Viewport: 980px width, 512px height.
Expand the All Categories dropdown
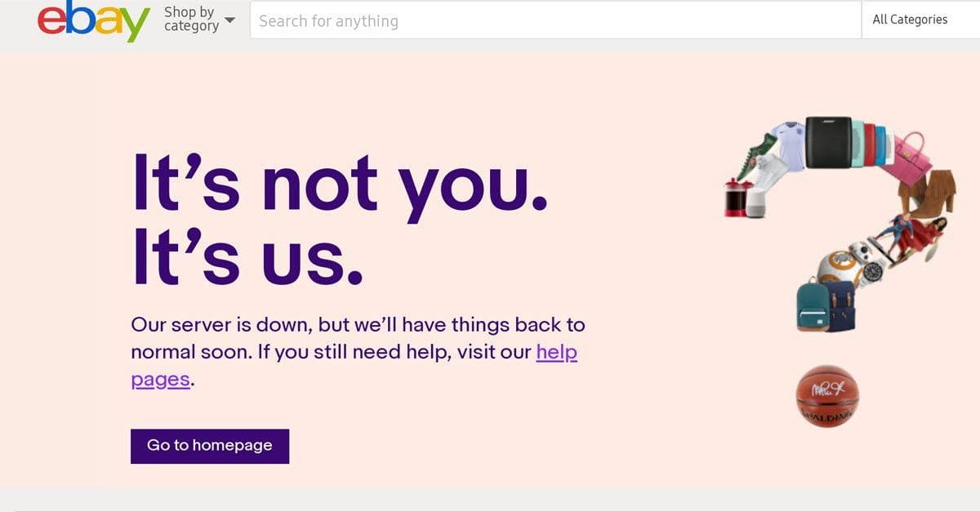point(909,19)
